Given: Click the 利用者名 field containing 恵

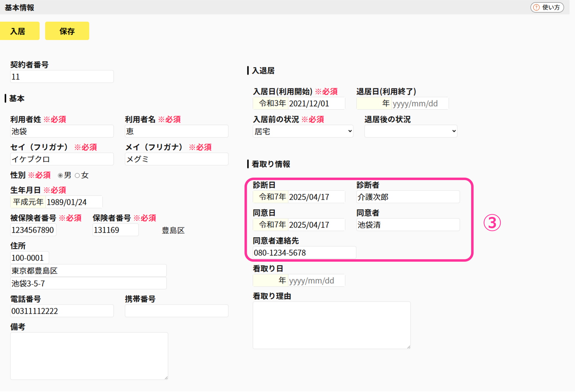Looking at the screenshot, I should coord(176,131).
